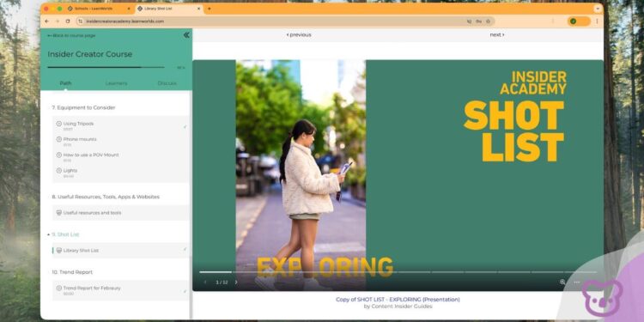Image resolution: width=644 pixels, height=322 pixels.
Task: Select section heading 8. Useful Resources, Tools, Apps & Websites
Action: pyautogui.click(x=106, y=197)
